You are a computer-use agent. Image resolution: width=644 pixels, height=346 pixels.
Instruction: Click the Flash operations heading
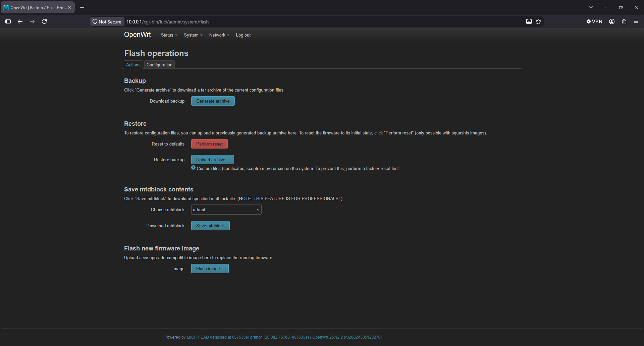coord(156,53)
